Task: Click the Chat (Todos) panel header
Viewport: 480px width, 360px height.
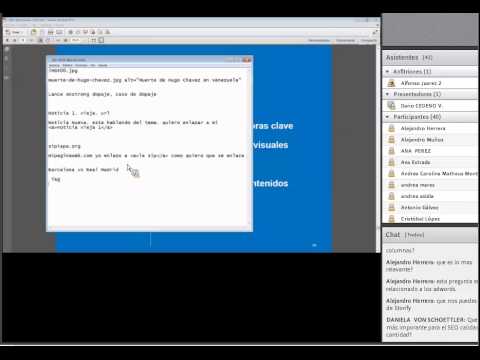Action: click(x=430, y=235)
